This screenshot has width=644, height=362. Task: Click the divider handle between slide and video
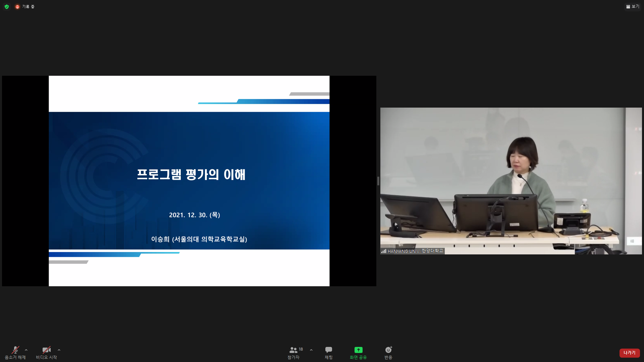pos(378,181)
